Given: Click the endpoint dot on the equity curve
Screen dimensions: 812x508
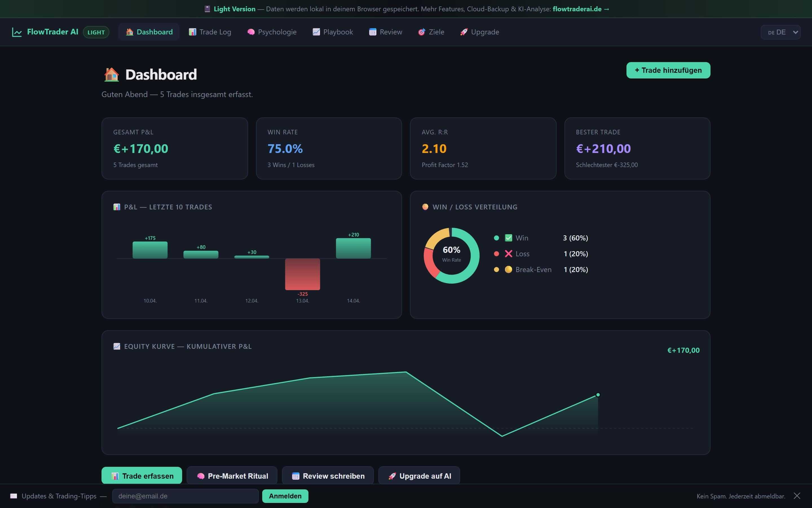Looking at the screenshot, I should click(x=598, y=395).
